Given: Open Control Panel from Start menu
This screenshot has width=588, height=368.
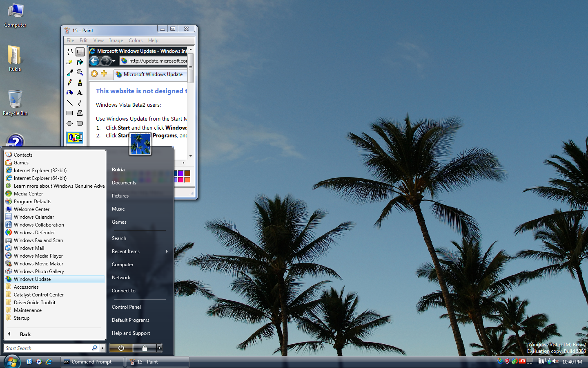Looking at the screenshot, I should [x=126, y=307].
